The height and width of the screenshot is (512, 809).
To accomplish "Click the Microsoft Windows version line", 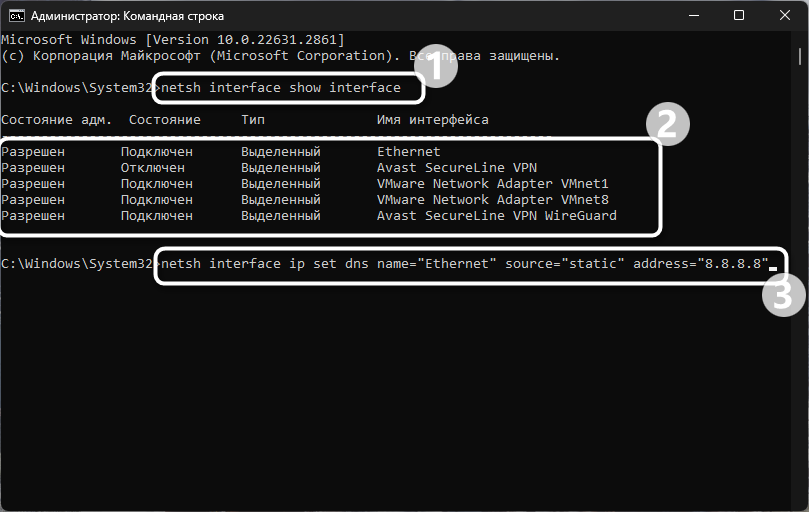I will (172, 39).
